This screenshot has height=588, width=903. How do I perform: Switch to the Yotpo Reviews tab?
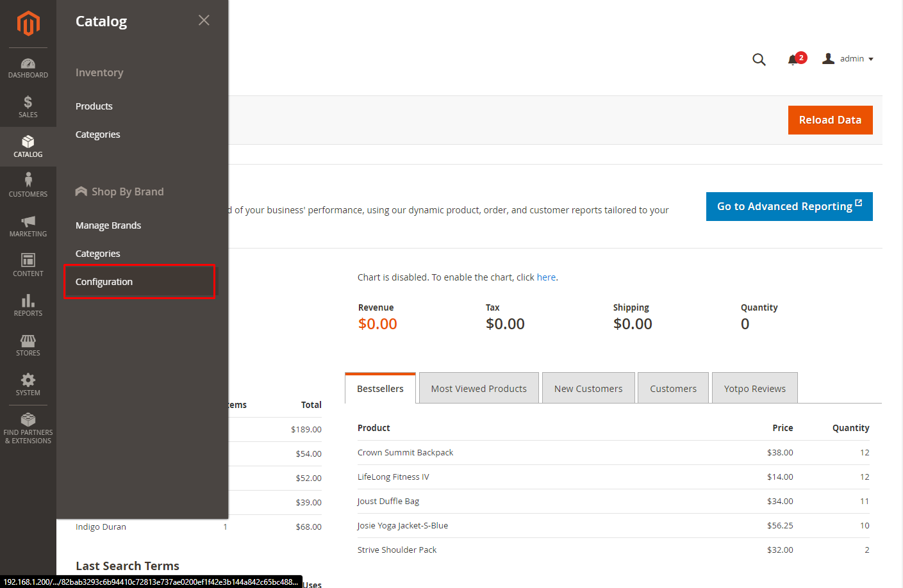pos(754,389)
